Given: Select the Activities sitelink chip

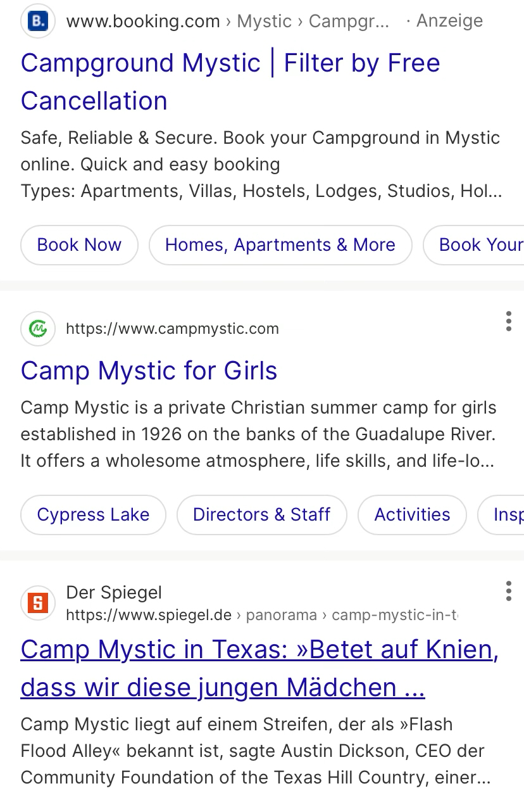Looking at the screenshot, I should coord(412,514).
